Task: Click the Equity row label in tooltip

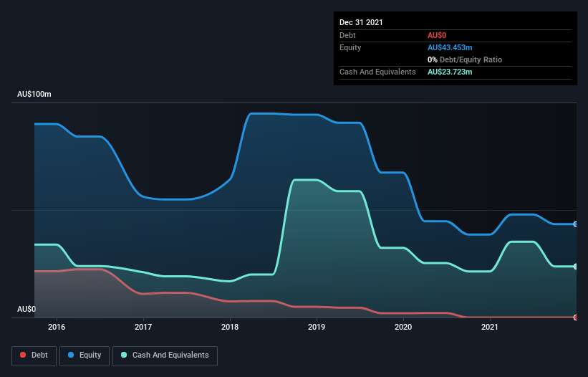Action: point(350,47)
